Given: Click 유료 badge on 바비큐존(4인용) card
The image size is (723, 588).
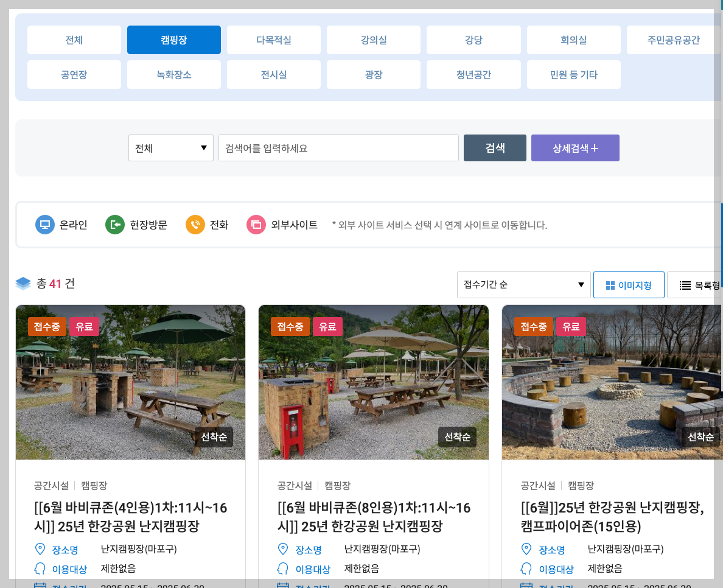Looking at the screenshot, I should tap(84, 326).
